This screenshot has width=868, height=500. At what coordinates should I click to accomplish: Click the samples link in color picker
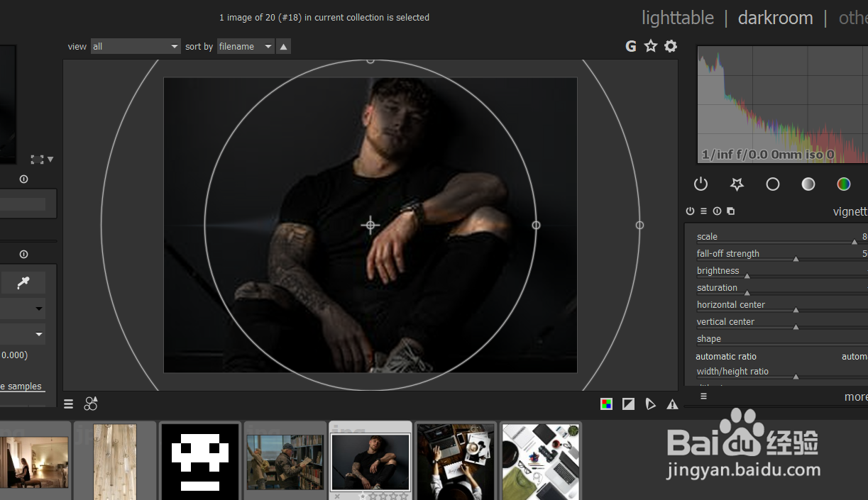pos(21,387)
